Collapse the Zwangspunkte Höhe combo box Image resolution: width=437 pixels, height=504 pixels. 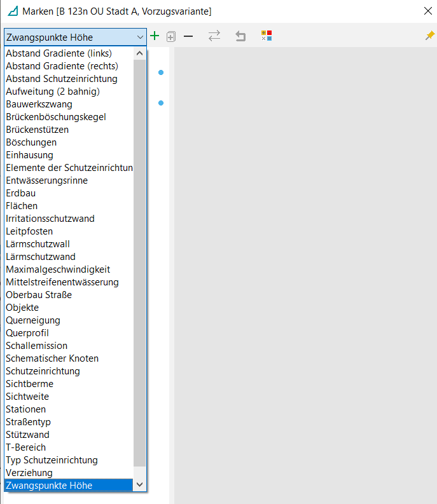[x=140, y=37]
